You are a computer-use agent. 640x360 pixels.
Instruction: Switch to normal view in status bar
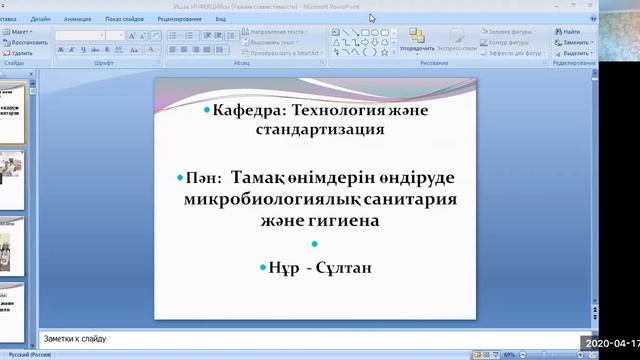pos(477,355)
